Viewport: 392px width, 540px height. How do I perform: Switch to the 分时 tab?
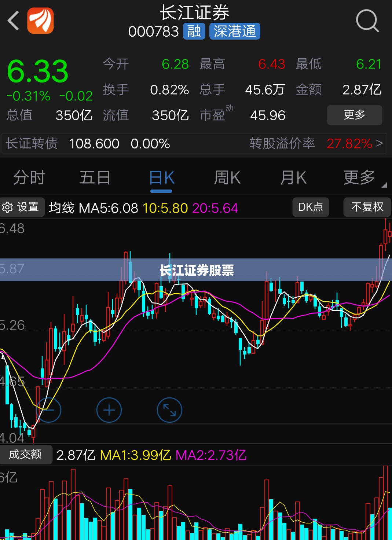tap(29, 178)
